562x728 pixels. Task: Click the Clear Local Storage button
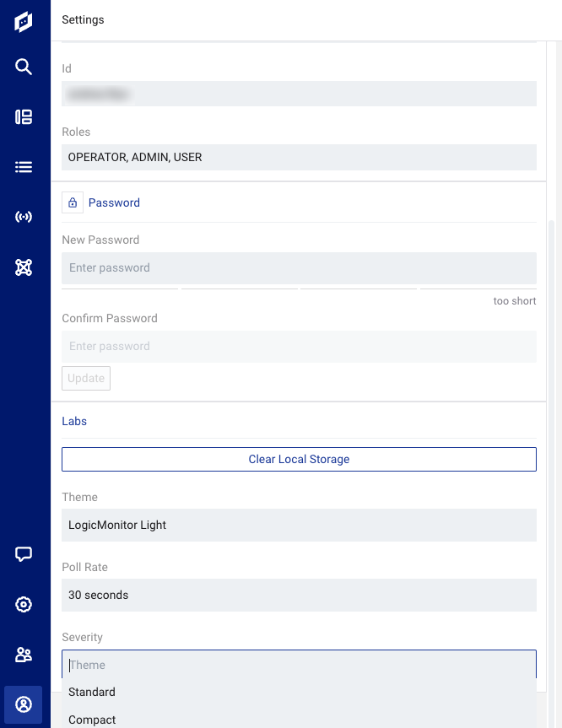(299, 459)
